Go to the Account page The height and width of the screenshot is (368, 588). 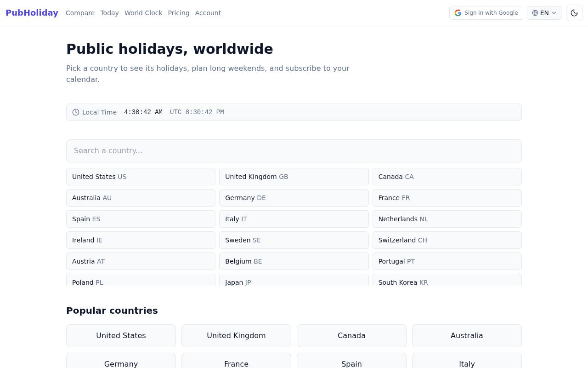208,13
